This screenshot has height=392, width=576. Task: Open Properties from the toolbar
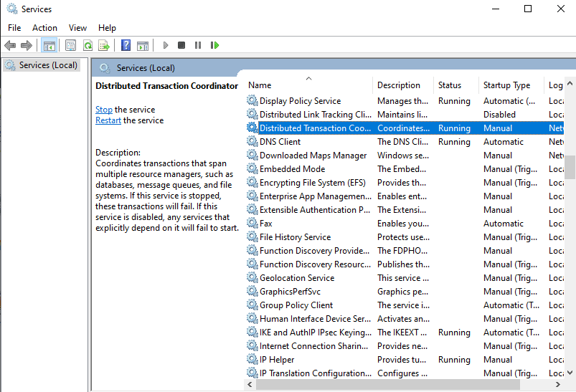coord(70,45)
